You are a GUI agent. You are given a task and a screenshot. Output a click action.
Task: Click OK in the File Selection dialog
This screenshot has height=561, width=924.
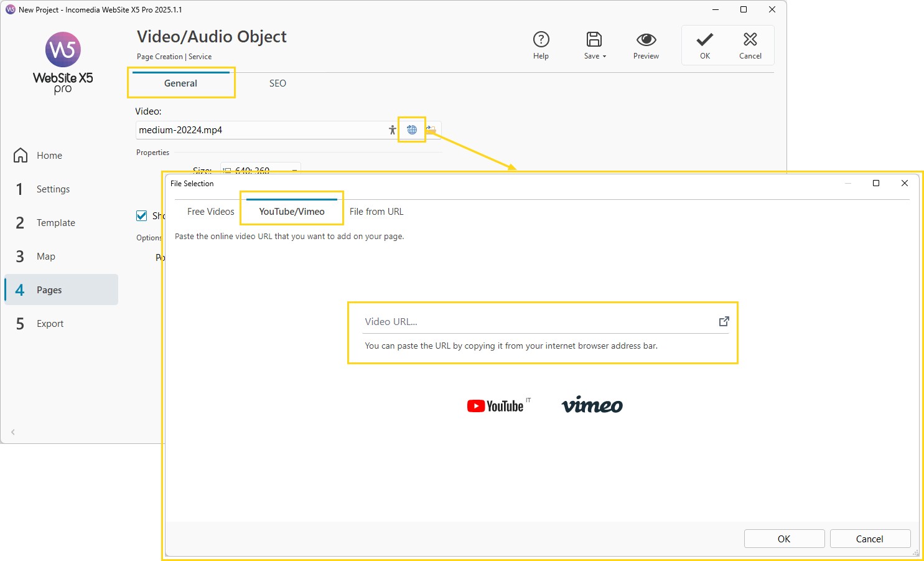[784, 539]
